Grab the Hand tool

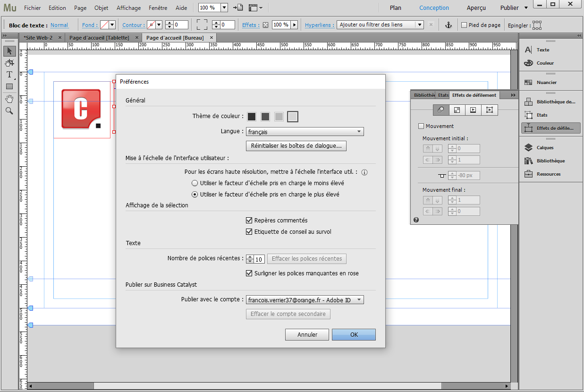(9, 99)
